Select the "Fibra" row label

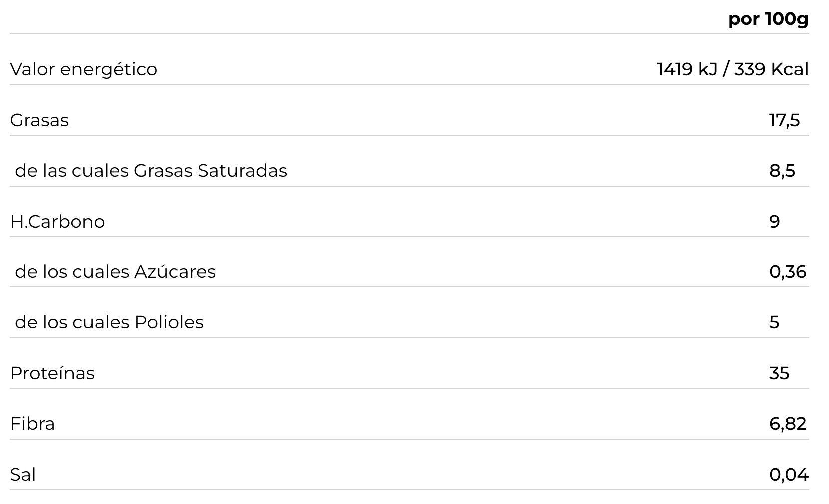pos(32,424)
